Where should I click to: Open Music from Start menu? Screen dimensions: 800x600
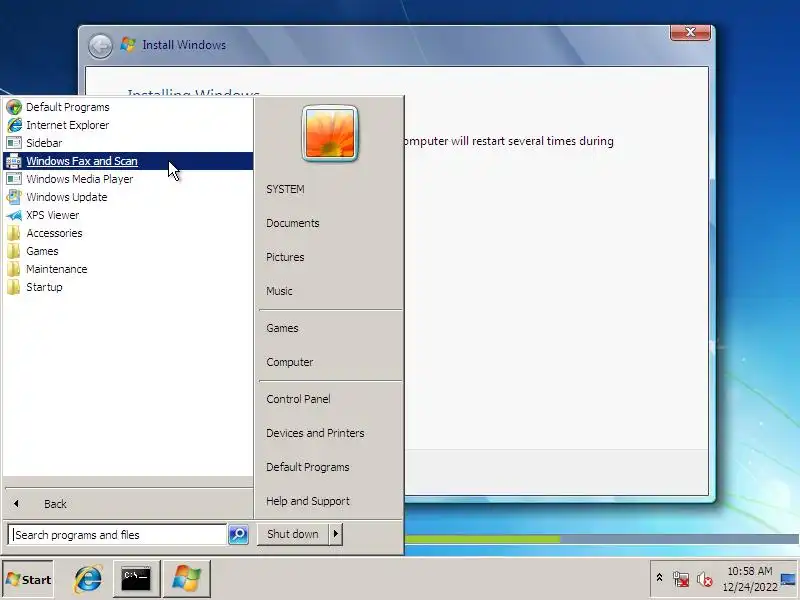(279, 291)
